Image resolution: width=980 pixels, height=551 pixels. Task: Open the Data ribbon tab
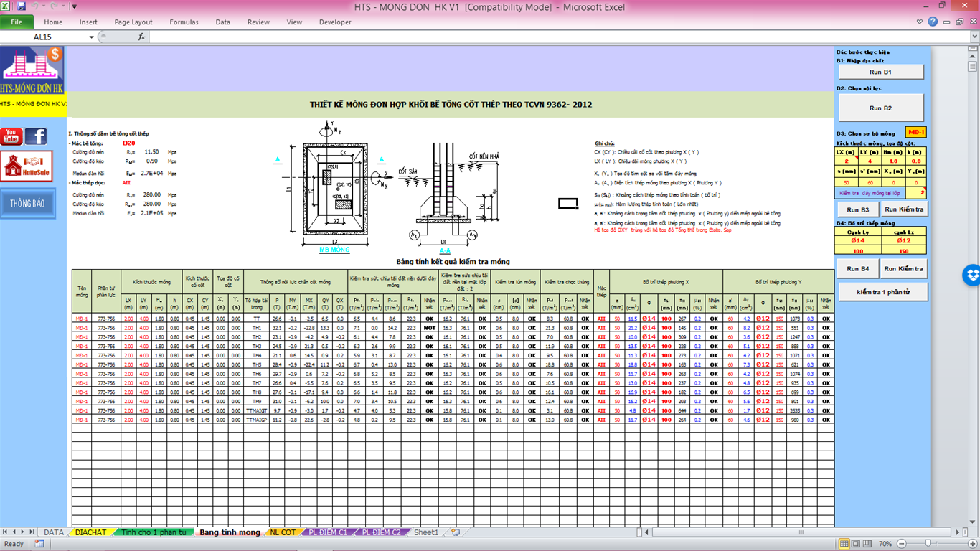[x=223, y=22]
